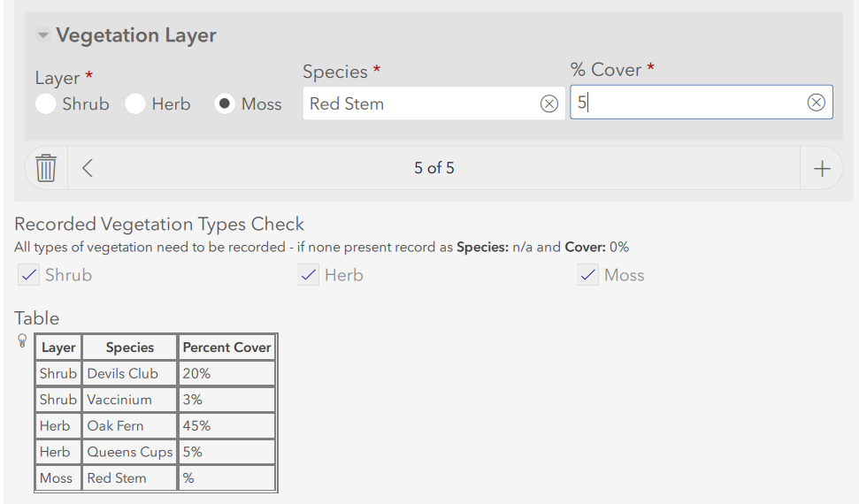Click the Devils Club table cell
This screenshot has height=504, width=859.
(x=129, y=373)
